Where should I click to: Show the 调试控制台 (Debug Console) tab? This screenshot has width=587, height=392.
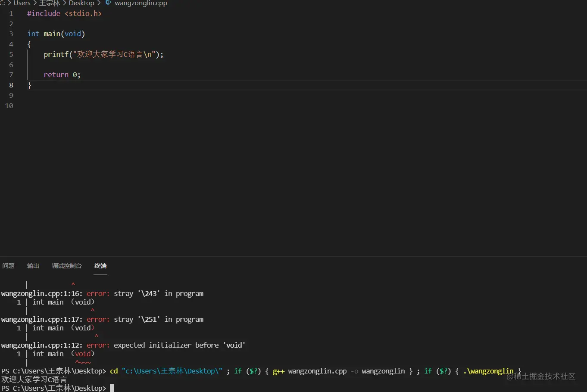pos(67,266)
